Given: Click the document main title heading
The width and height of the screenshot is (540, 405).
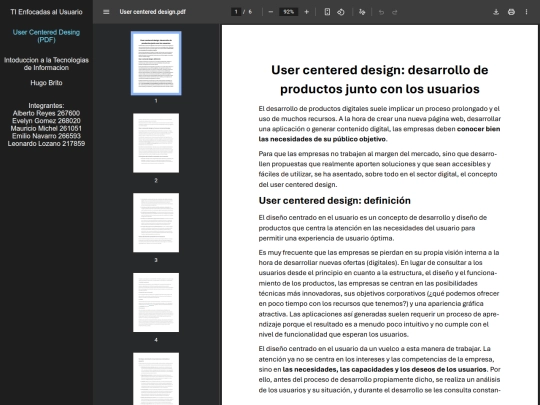Looking at the screenshot, I should (380, 80).
